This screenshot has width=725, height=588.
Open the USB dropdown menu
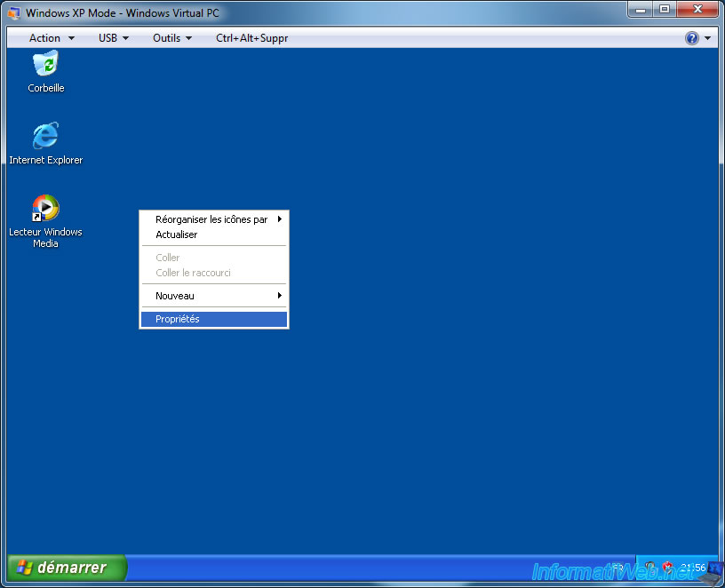point(114,38)
